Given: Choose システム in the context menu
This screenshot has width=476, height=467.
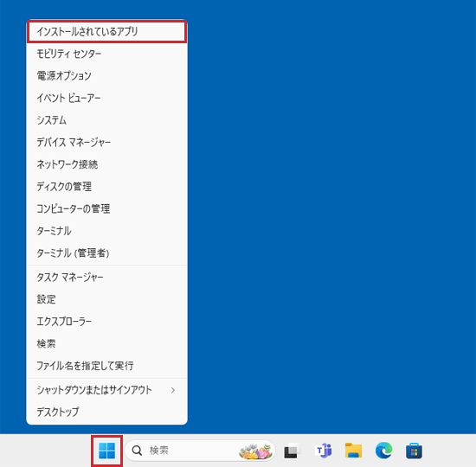Looking at the screenshot, I should 106,120.
